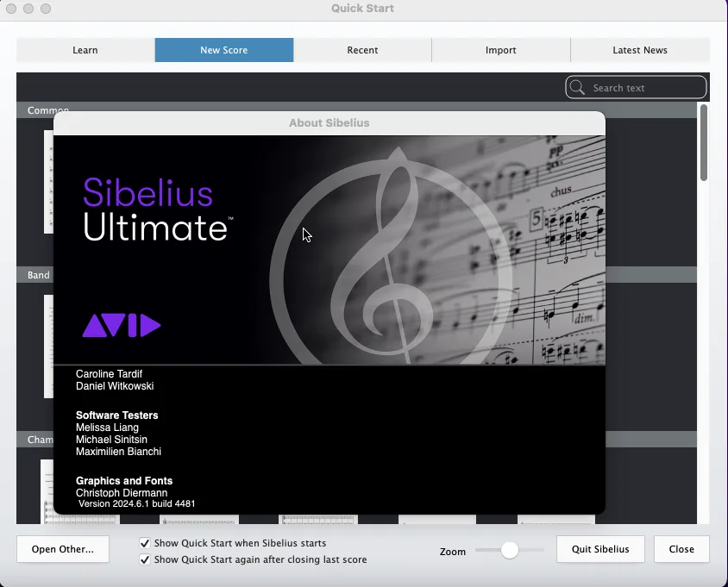The height and width of the screenshot is (587, 728).
Task: Click the Zoom slider handle
Action: (509, 550)
